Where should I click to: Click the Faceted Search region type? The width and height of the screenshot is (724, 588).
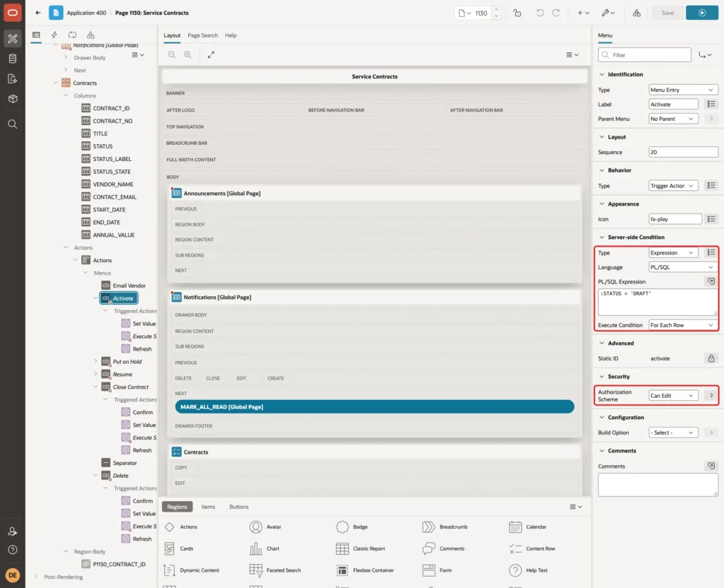[275, 570]
